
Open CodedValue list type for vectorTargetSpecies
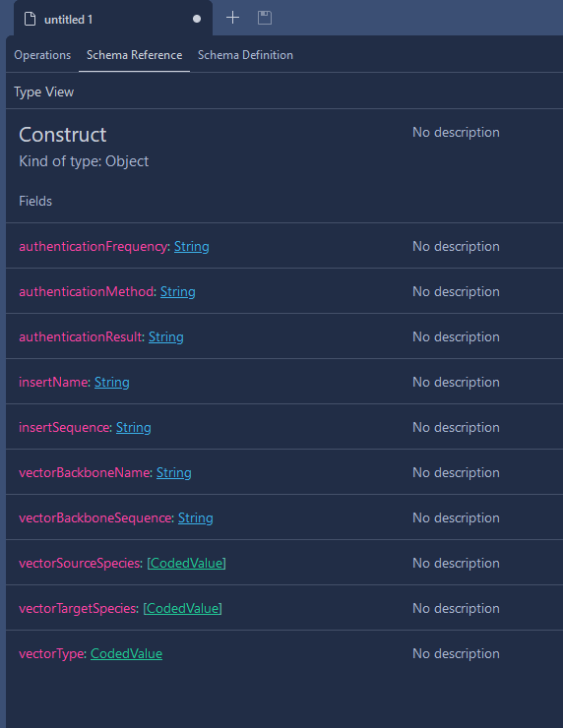(182, 609)
